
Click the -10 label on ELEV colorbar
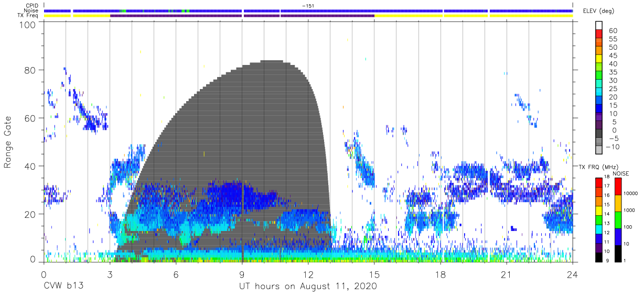[x=612, y=147]
